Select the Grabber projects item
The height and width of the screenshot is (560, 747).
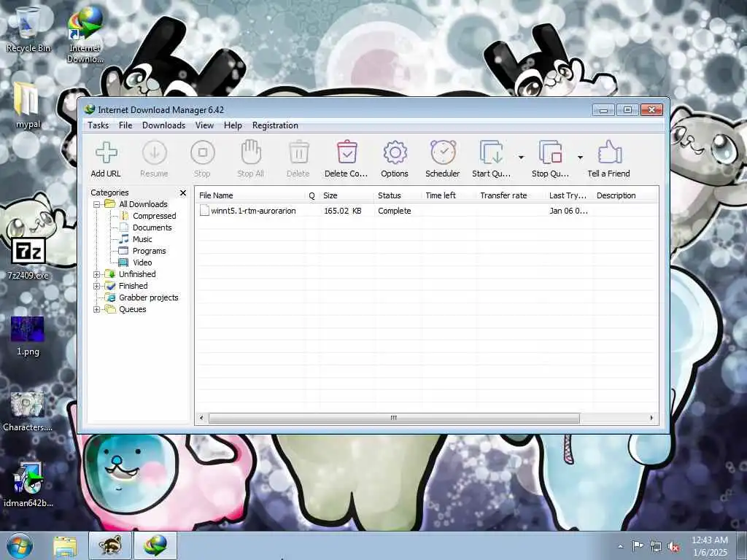point(149,297)
